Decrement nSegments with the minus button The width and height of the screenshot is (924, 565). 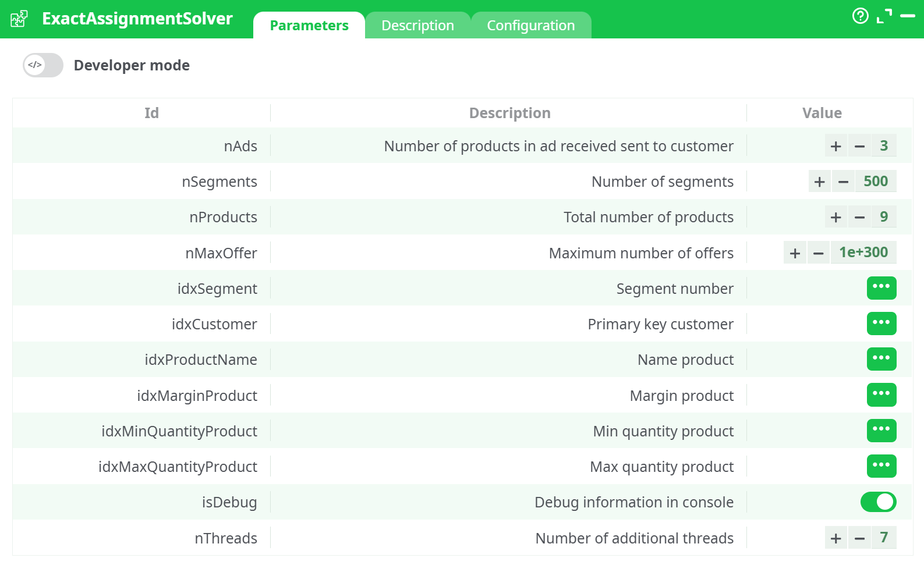coord(842,181)
